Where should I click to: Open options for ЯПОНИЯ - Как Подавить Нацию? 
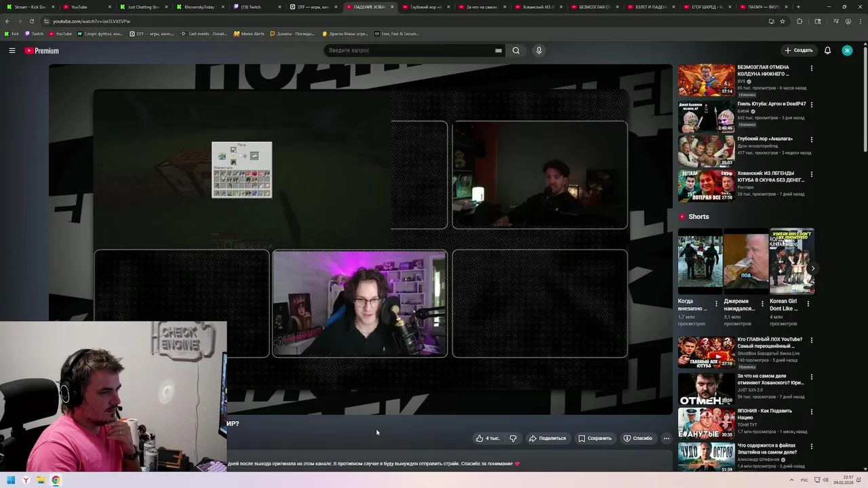[x=811, y=411]
